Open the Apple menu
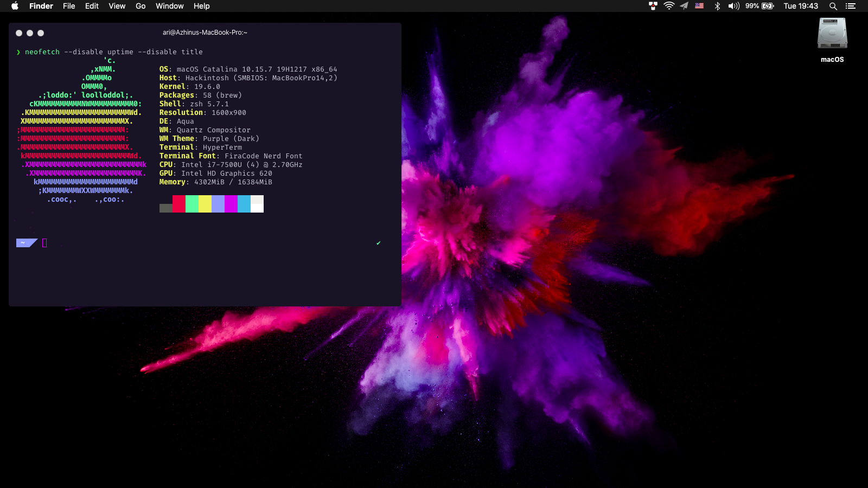The width and height of the screenshot is (868, 488). pyautogui.click(x=15, y=6)
